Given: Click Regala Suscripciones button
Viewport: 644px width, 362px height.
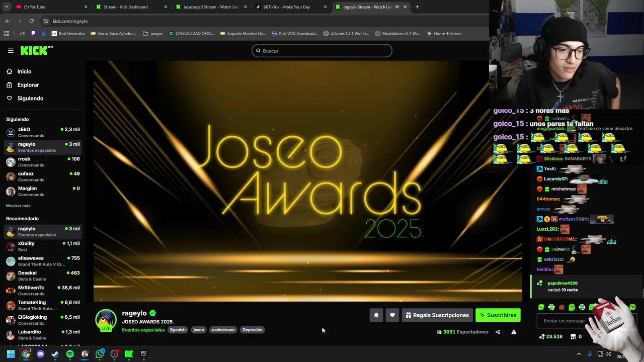Looking at the screenshot, I should pos(437,315).
